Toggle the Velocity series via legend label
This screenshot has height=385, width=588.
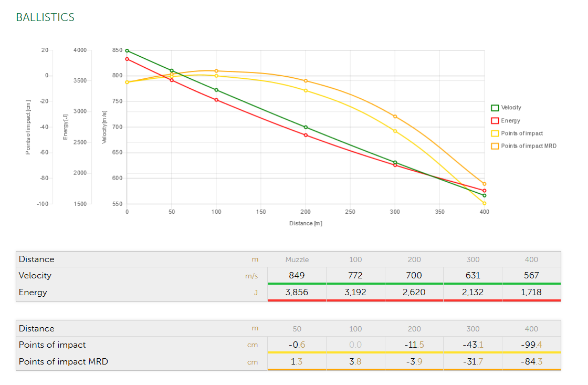(511, 108)
